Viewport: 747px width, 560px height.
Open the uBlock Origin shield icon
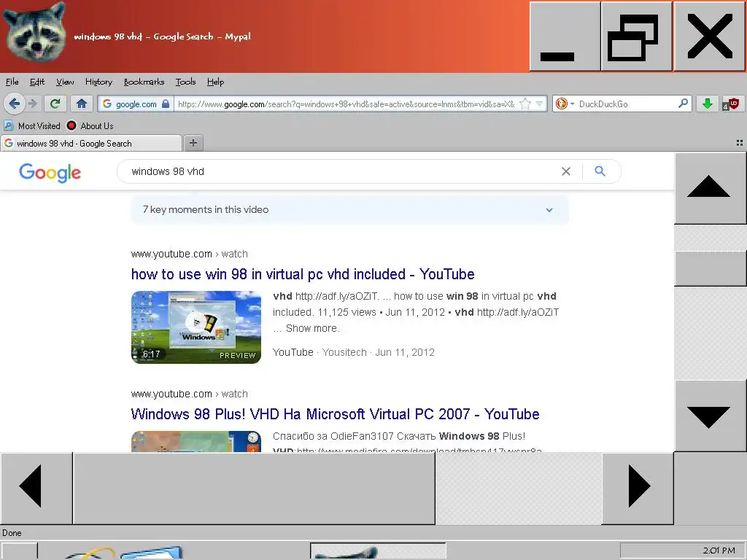pyautogui.click(x=731, y=104)
